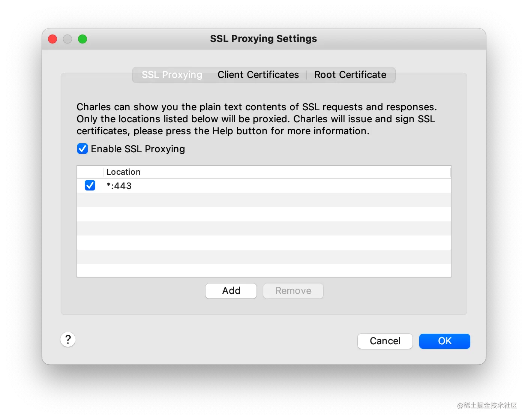Cancel the SSL Proxying Settings dialog
The width and height of the screenshot is (528, 420).
[385, 341]
